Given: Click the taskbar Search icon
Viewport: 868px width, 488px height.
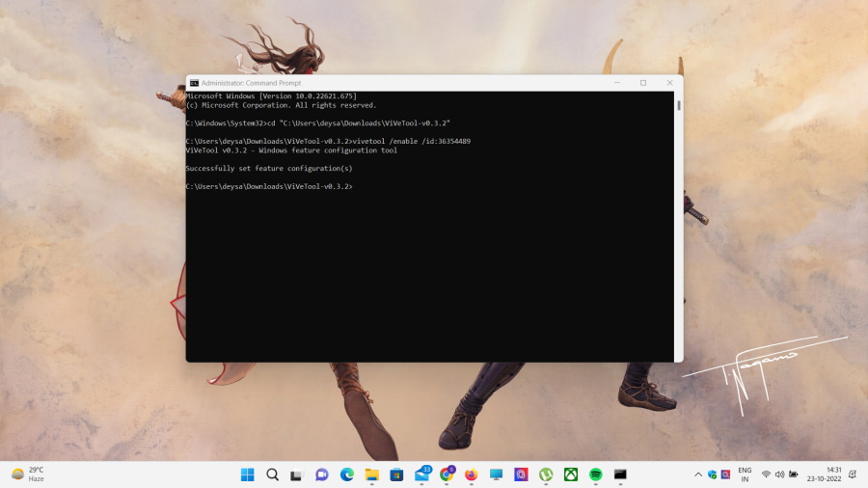Looking at the screenshot, I should coord(272,474).
